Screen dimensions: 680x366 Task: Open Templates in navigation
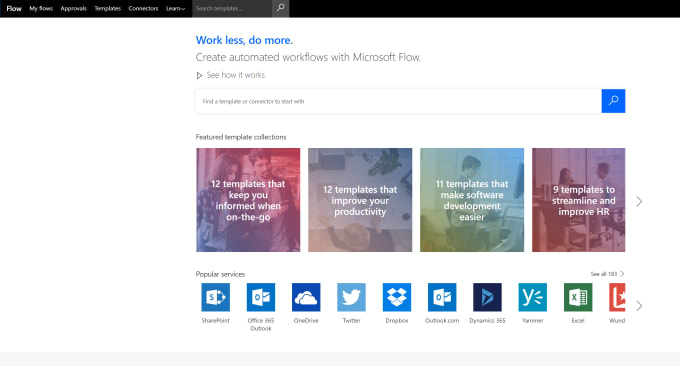point(108,8)
